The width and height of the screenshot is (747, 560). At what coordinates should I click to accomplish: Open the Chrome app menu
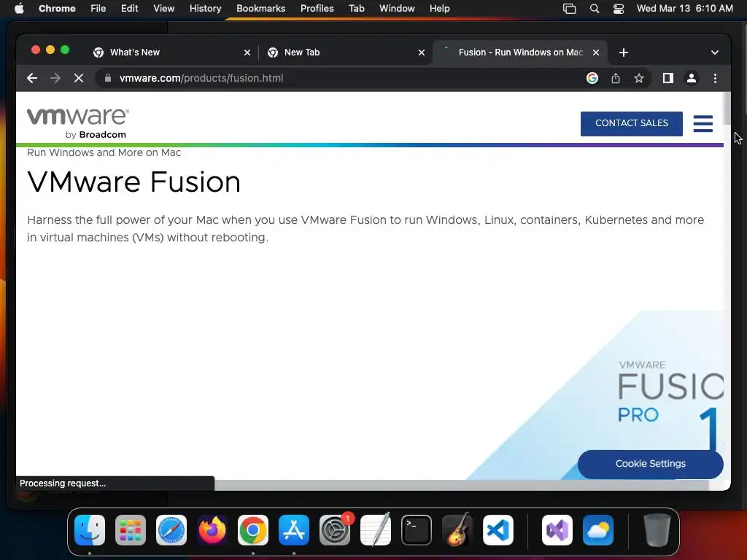point(57,8)
